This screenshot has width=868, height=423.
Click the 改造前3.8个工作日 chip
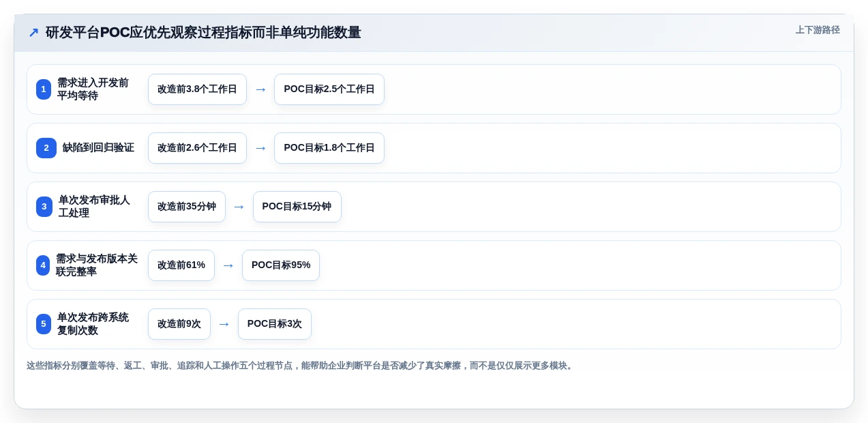[197, 89]
